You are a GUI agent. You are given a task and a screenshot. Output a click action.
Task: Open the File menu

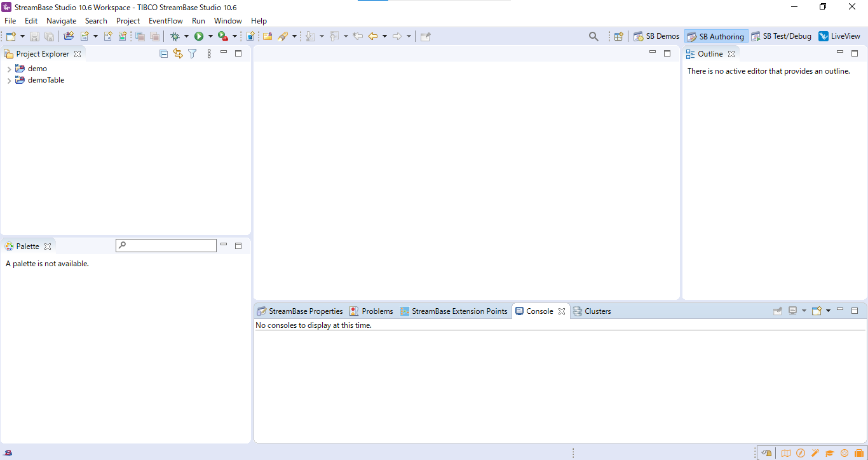pyautogui.click(x=10, y=21)
